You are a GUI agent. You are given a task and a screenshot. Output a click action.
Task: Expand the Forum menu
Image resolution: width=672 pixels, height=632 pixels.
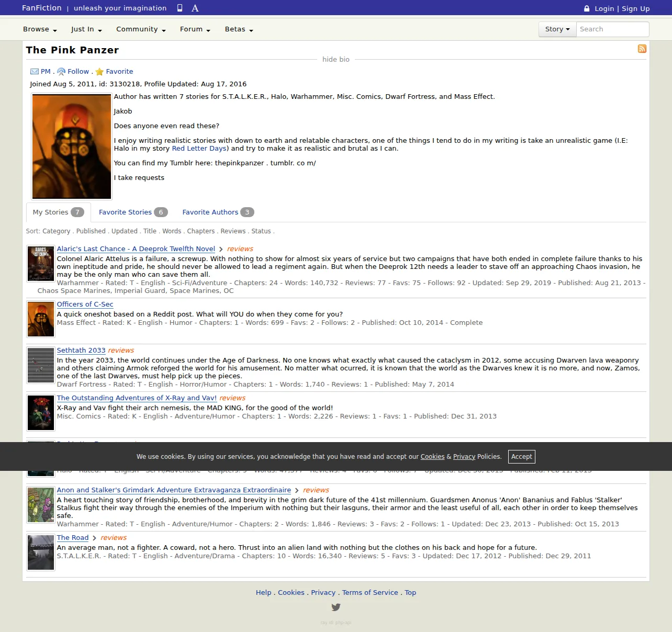pos(195,29)
